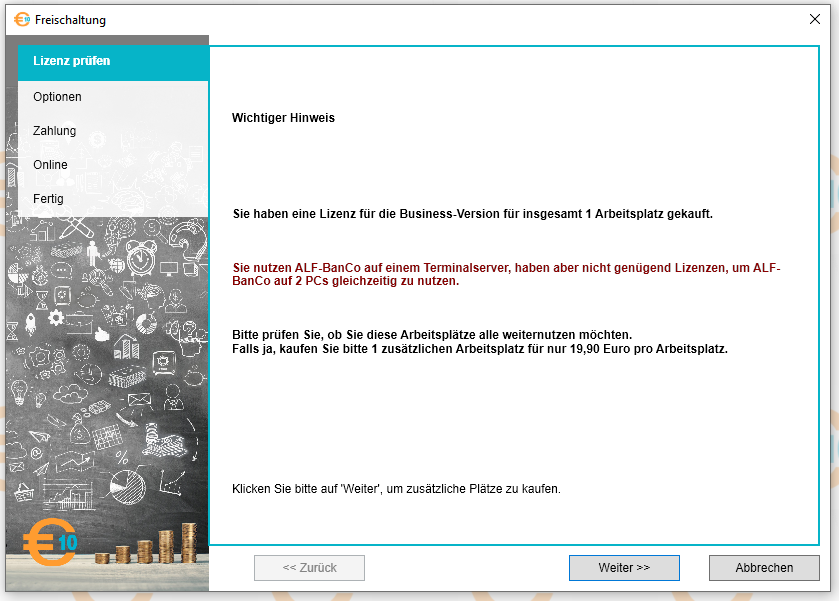Click the << Zurück button
This screenshot has height=601, width=839.
tap(309, 568)
